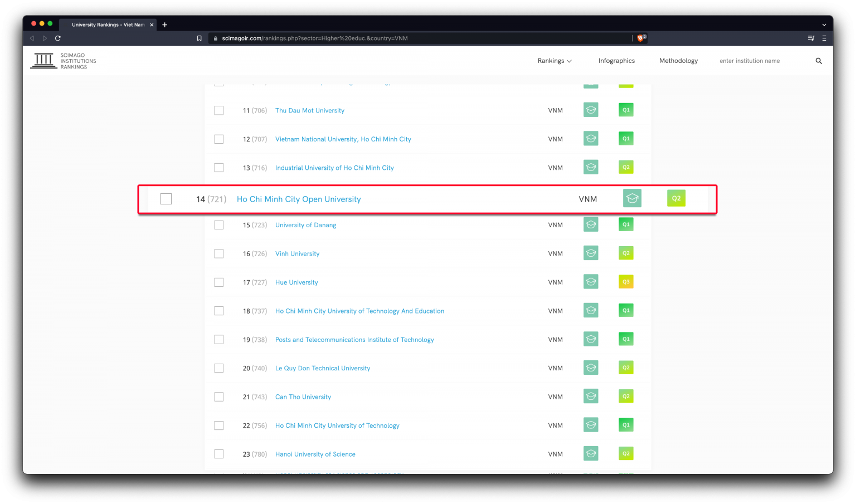Image resolution: width=856 pixels, height=504 pixels.
Task: Click higher education icon for Industrial University row
Action: pos(591,167)
